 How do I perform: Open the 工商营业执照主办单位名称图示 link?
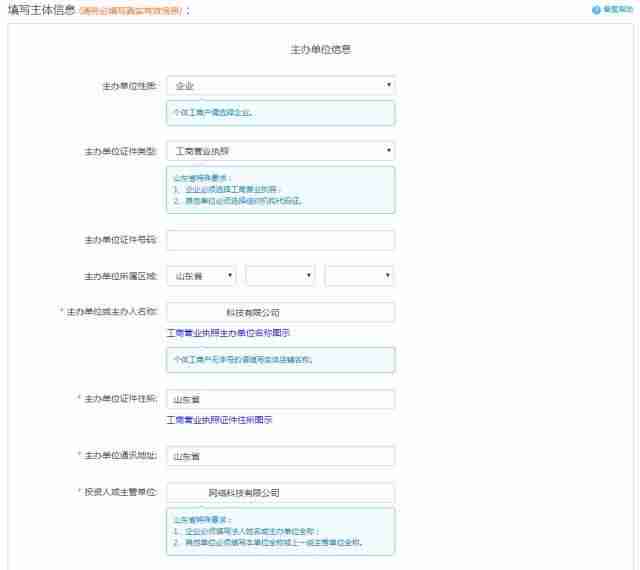[229, 333]
